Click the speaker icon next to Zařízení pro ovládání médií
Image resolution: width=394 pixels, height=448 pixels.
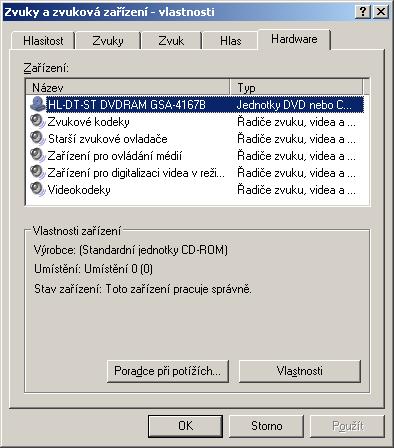click(37, 155)
